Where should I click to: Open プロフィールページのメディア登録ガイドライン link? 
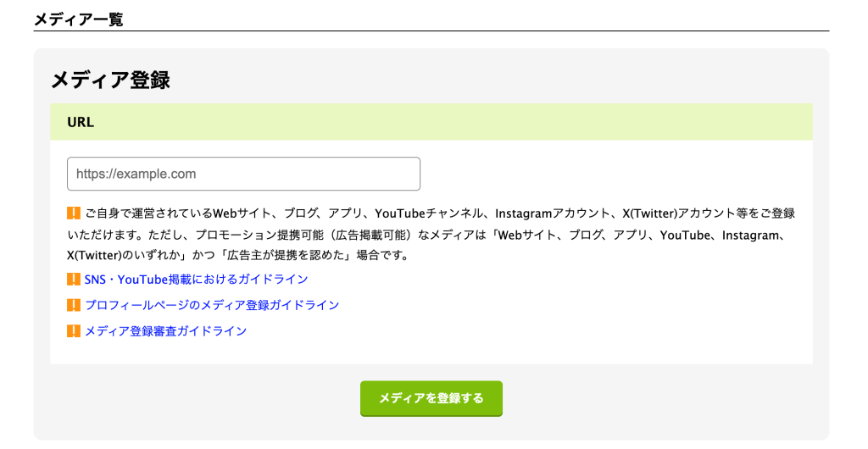pyautogui.click(x=212, y=305)
